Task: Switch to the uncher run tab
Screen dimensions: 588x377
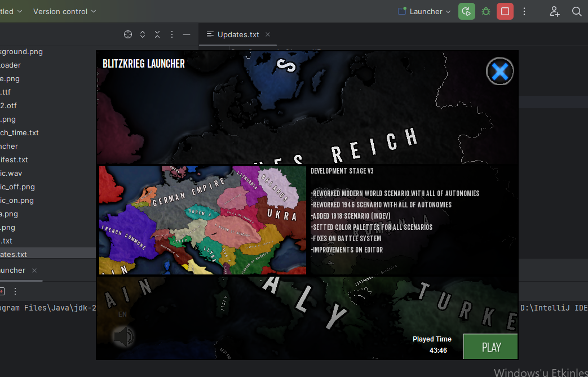Action: pyautogui.click(x=13, y=270)
